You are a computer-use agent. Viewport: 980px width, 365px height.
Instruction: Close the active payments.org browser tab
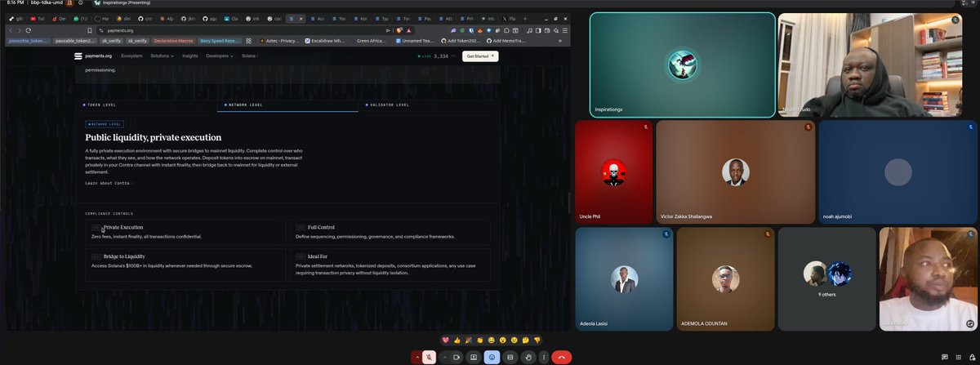point(300,18)
